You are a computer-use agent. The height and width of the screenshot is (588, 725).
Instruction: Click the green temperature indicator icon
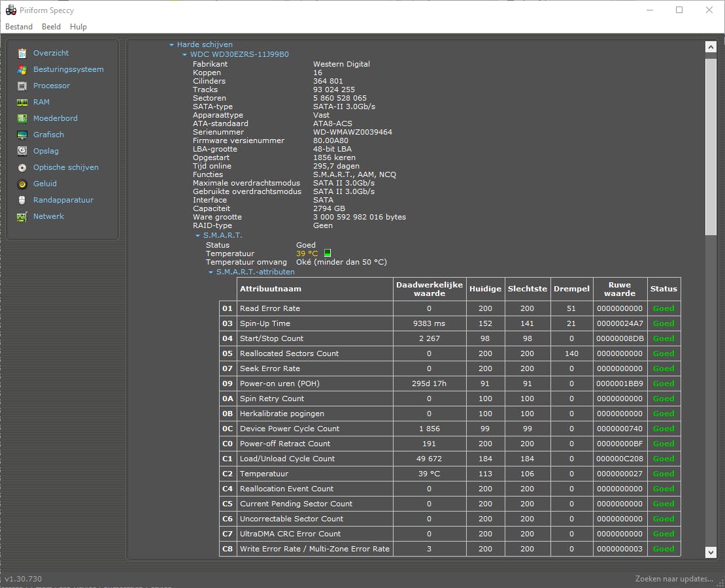point(328,253)
